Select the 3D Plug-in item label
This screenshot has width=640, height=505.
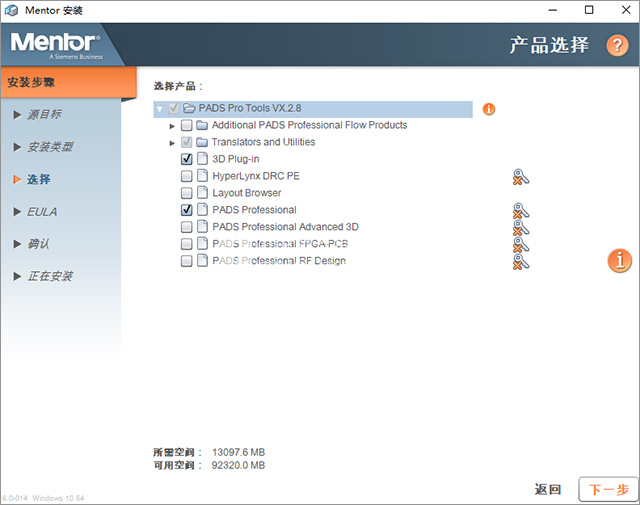(x=236, y=159)
